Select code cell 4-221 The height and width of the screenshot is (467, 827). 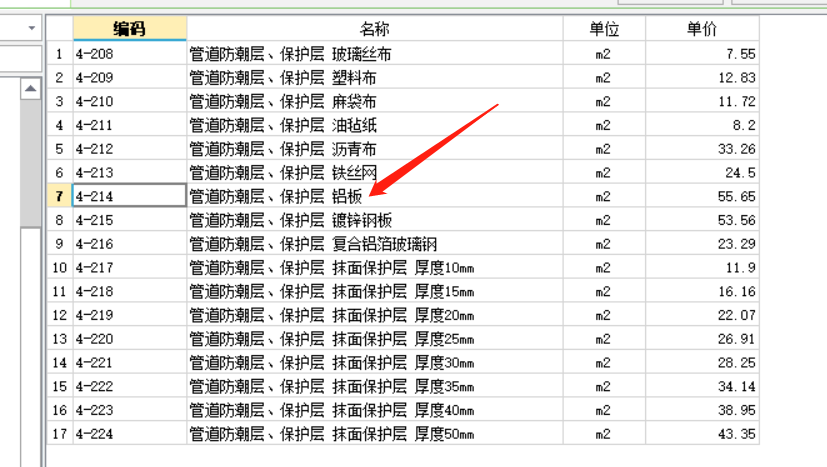[x=130, y=363]
